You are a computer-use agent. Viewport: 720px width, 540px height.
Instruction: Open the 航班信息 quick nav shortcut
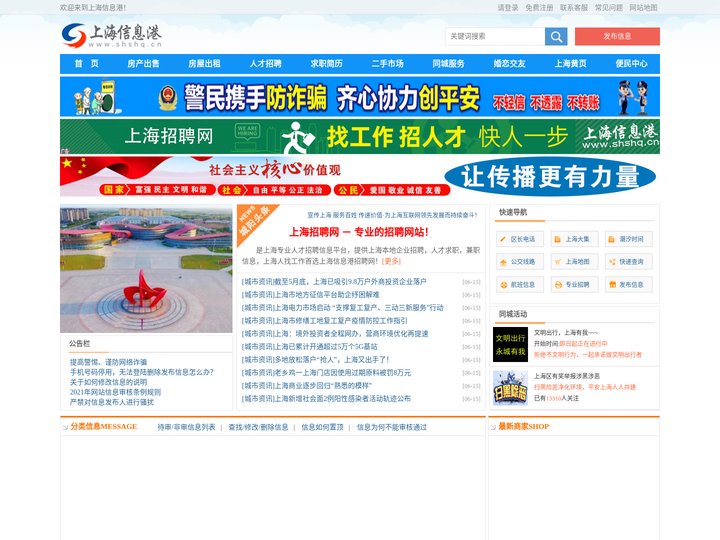[519, 285]
